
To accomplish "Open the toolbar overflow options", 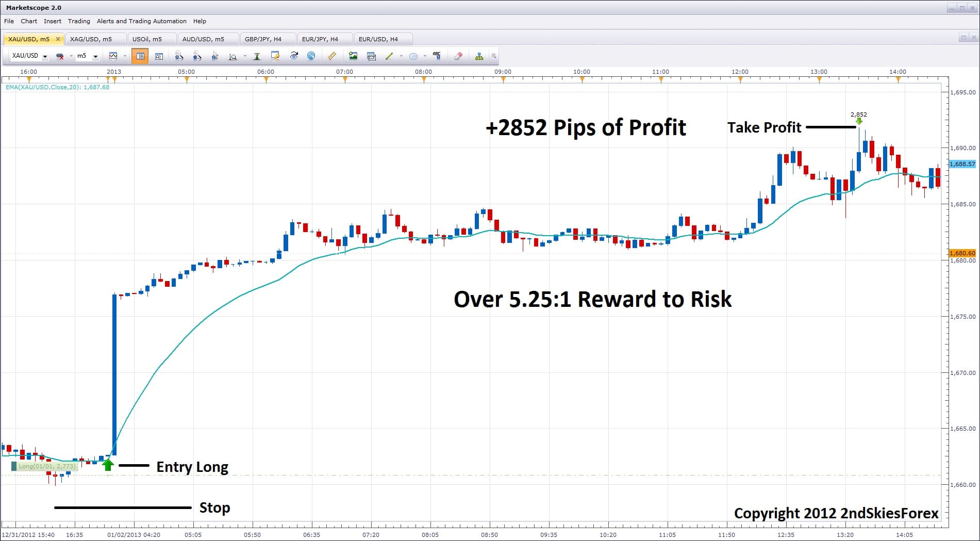I will (x=493, y=56).
